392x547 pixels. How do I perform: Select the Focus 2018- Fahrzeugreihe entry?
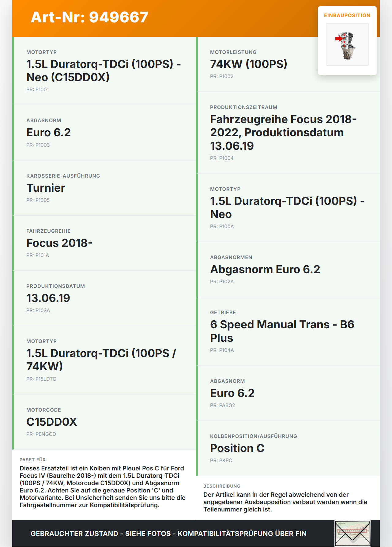(59, 243)
